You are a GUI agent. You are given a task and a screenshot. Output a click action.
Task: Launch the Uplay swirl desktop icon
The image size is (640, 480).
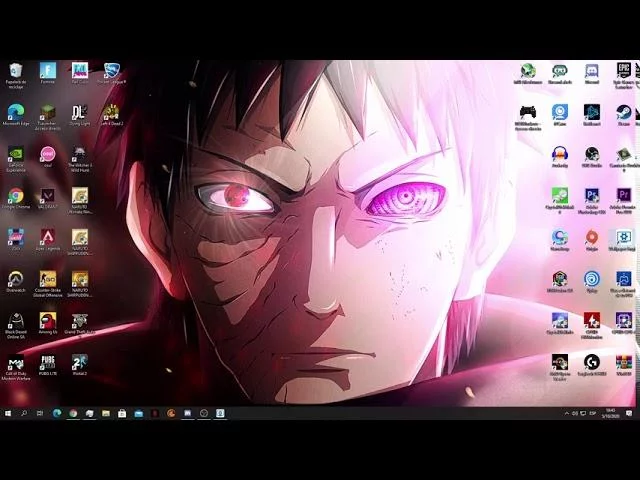coord(592,282)
